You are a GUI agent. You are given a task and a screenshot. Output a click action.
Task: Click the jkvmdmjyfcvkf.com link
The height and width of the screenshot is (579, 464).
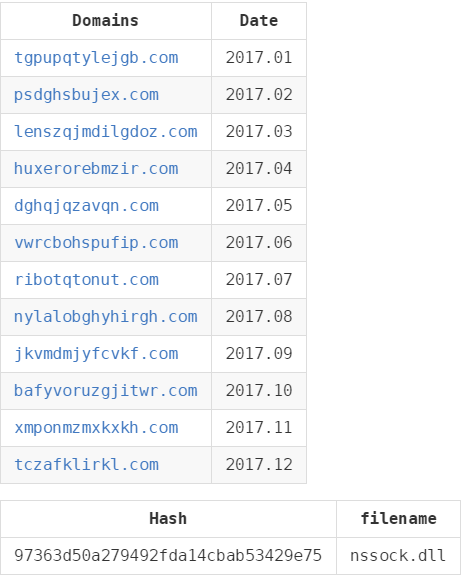click(96, 354)
